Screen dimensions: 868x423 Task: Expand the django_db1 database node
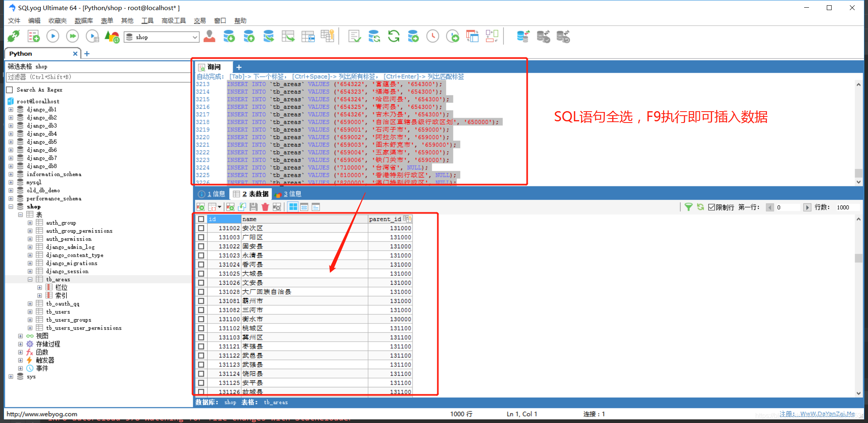(x=11, y=110)
